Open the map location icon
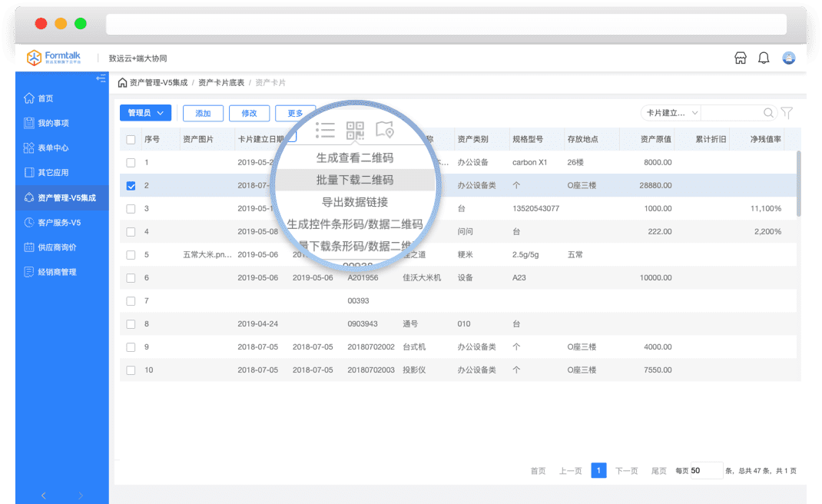 [x=384, y=130]
